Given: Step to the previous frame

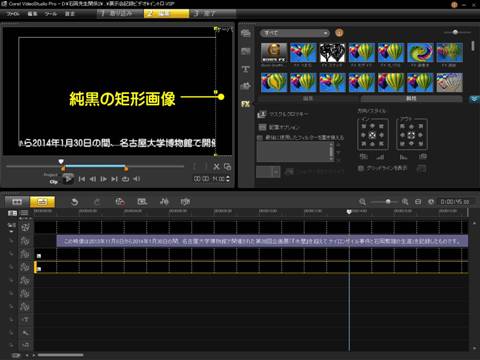Looking at the screenshot, I should point(93,179).
